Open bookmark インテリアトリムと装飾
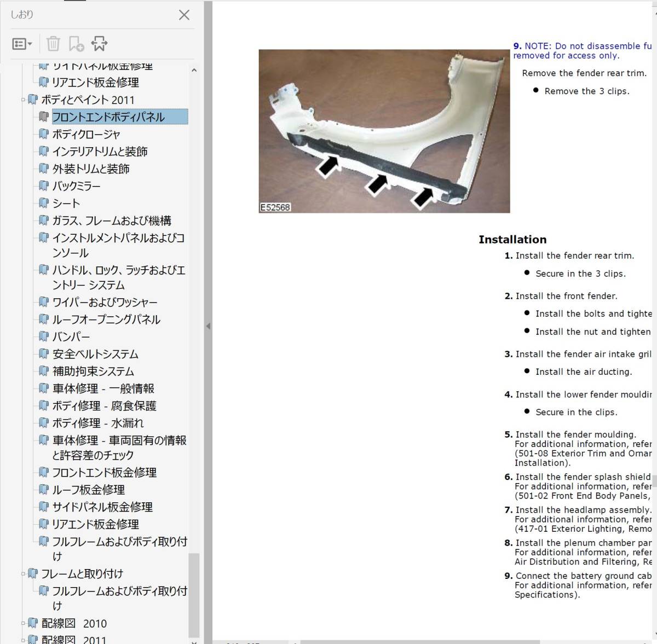The width and height of the screenshot is (657, 644). (x=100, y=152)
